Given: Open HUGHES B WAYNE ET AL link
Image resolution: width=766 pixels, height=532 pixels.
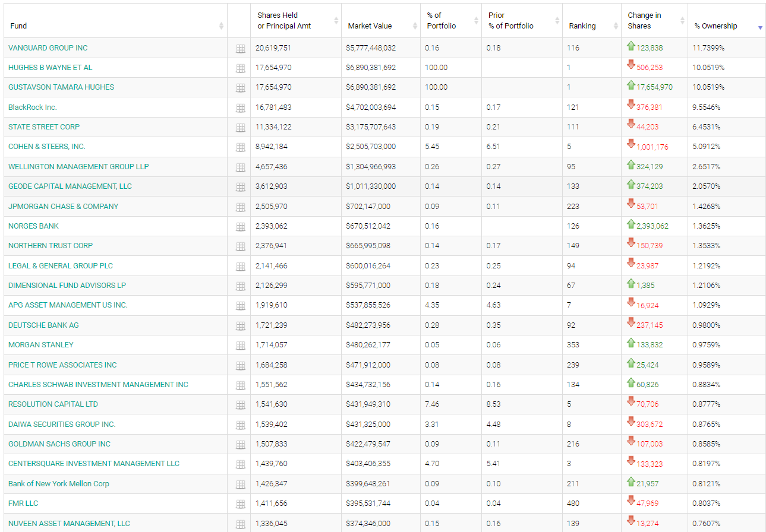Looking at the screenshot, I should tap(51, 68).
